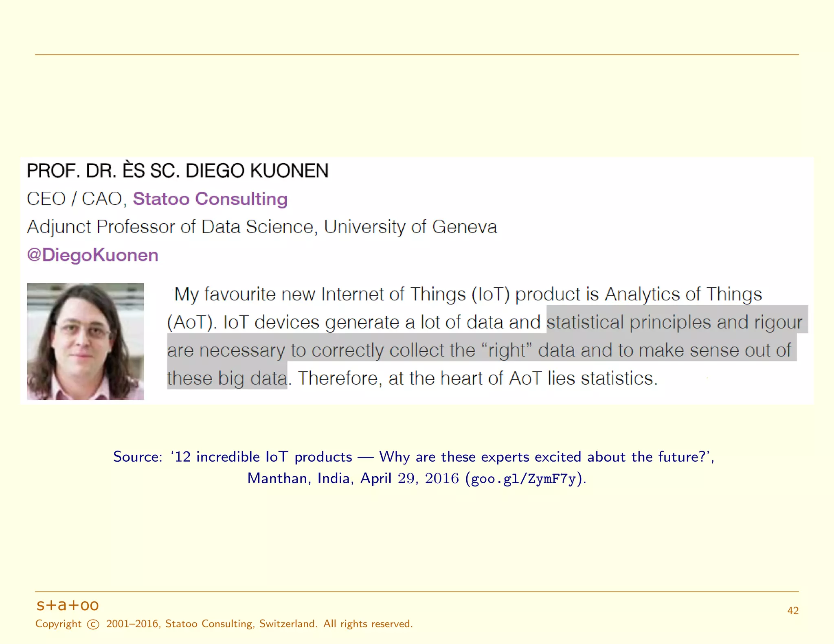This screenshot has height=644, width=834.
Task: Click 'Manthan, India, April 29, 2016' text
Action: [x=353, y=478]
